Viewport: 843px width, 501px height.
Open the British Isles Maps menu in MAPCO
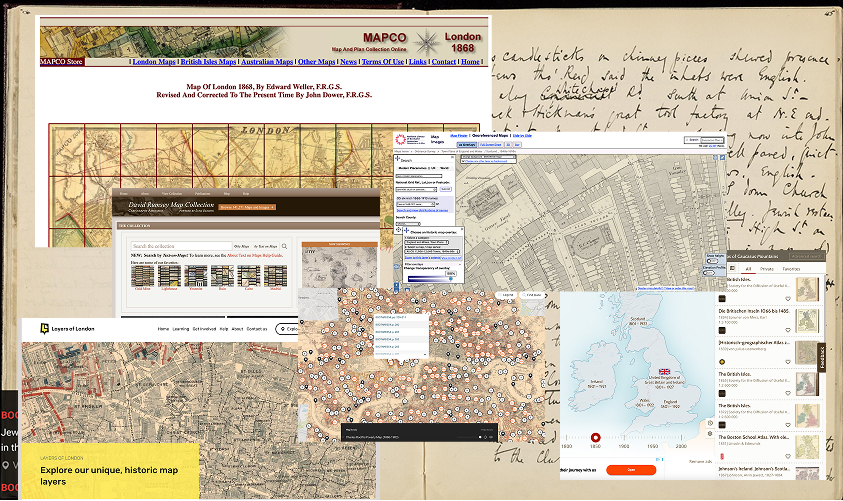(208, 62)
